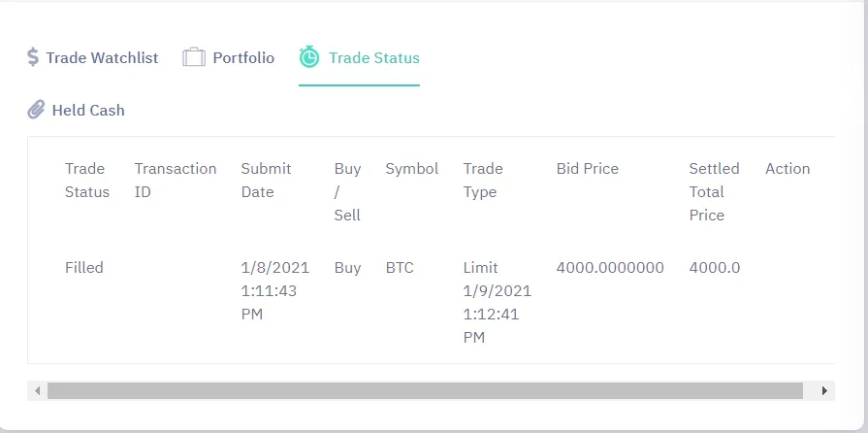Select the Trade Status tab label
This screenshot has width=868, height=433.
click(374, 57)
